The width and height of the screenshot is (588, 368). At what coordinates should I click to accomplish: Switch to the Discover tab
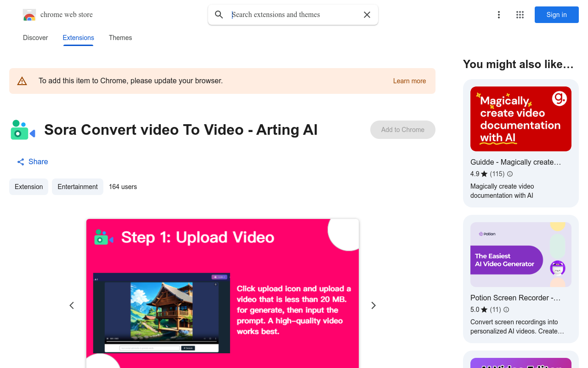(x=35, y=38)
